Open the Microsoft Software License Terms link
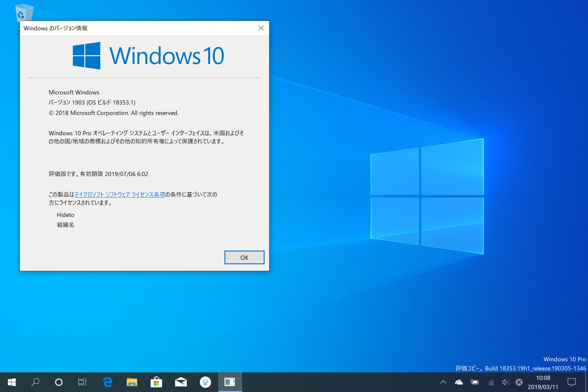This screenshot has height=392, width=588. click(119, 194)
